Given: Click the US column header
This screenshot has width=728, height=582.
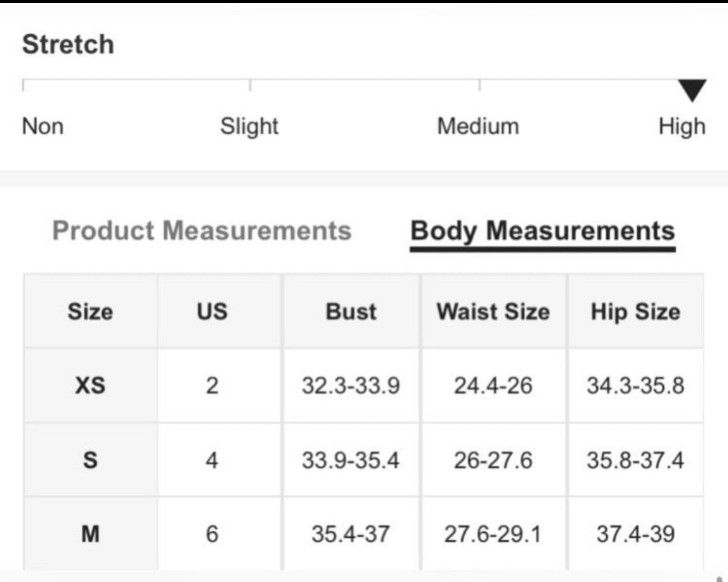Looking at the screenshot, I should [212, 311].
